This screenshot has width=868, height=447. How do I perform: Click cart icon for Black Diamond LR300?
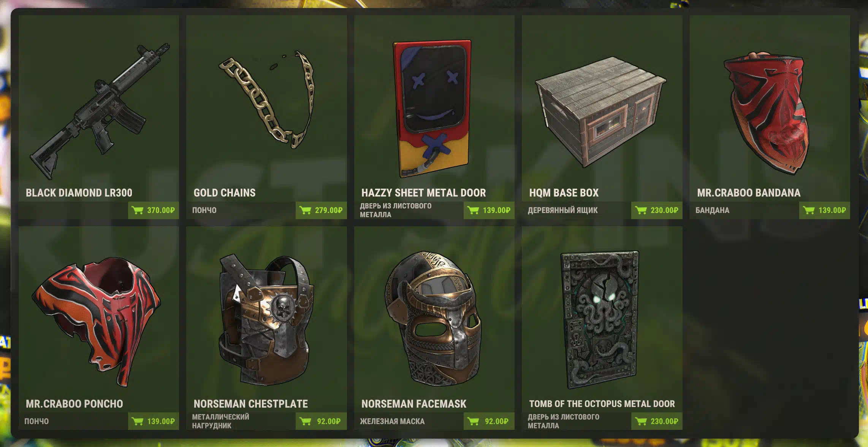pyautogui.click(x=137, y=210)
